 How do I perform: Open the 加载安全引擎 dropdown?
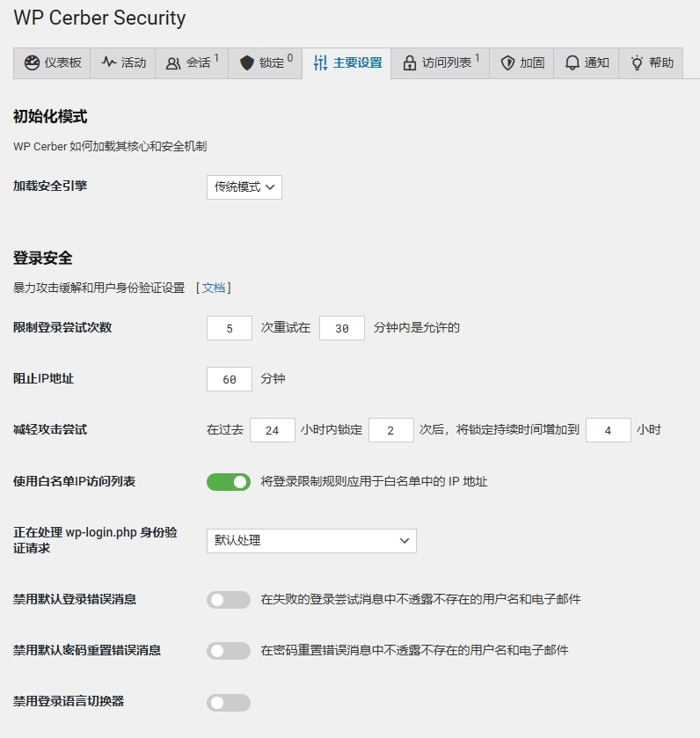(x=244, y=187)
